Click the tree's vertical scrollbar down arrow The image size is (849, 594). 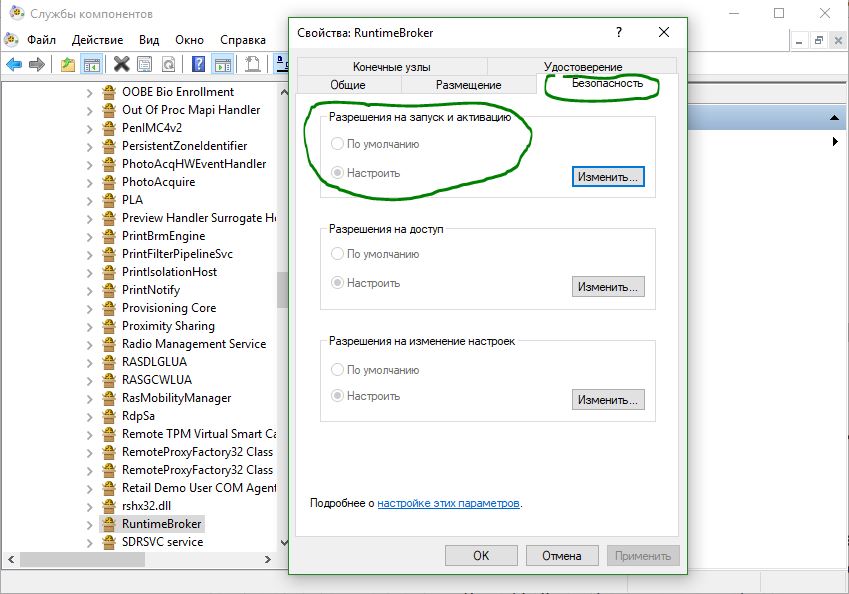coord(283,542)
